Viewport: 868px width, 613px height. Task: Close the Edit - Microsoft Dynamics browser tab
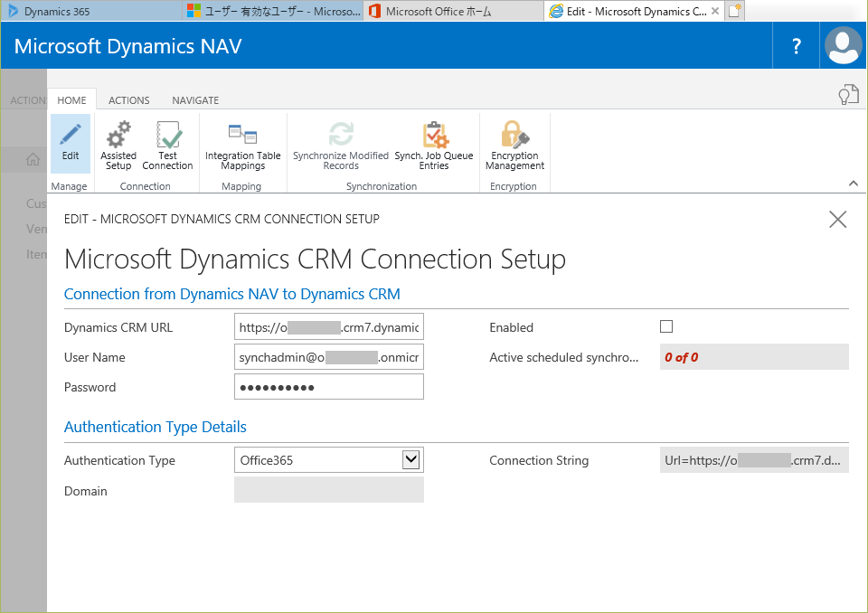click(x=714, y=11)
